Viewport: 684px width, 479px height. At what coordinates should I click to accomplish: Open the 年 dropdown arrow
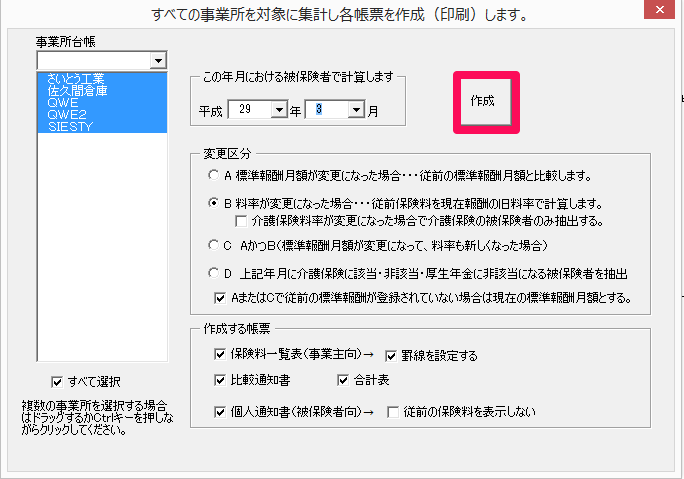click(279, 109)
